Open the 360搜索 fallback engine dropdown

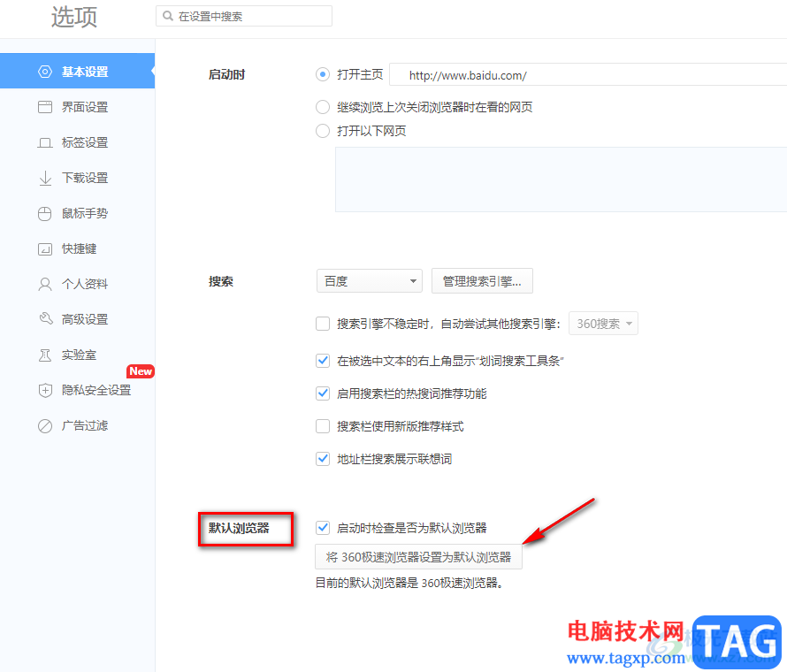[603, 324]
